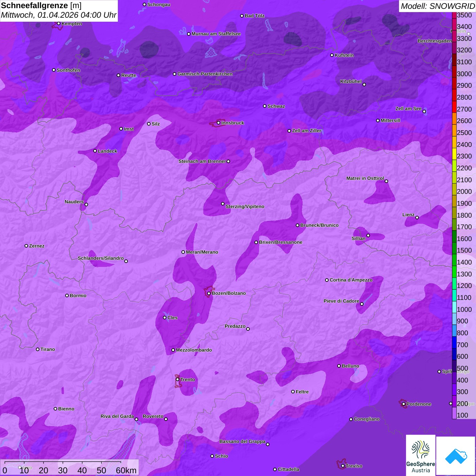Click the 'Schongau' city label
This screenshot has height=476, width=476.
(x=159, y=4)
